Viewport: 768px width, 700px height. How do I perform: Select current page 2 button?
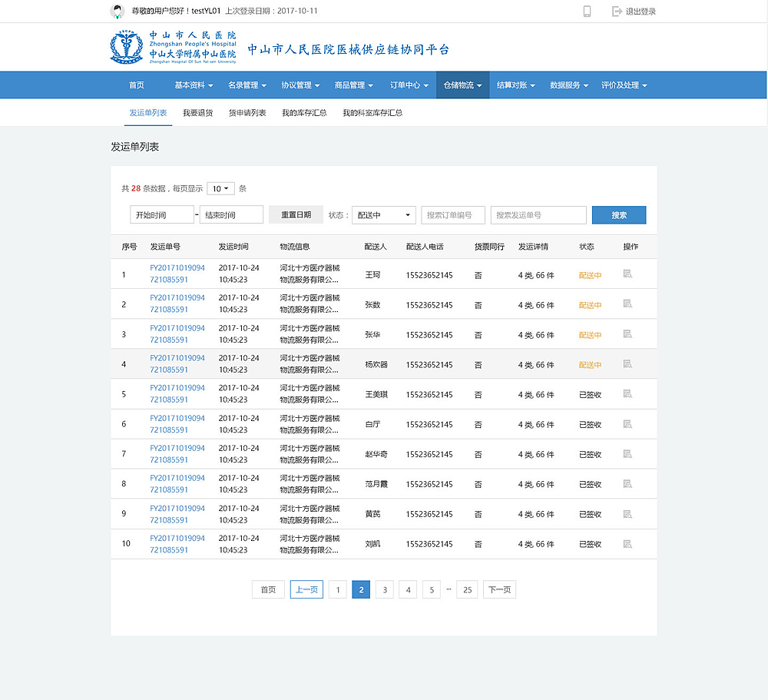point(361,589)
